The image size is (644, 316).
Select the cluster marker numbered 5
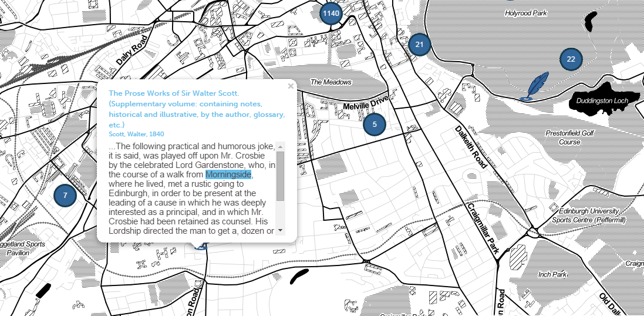(375, 125)
